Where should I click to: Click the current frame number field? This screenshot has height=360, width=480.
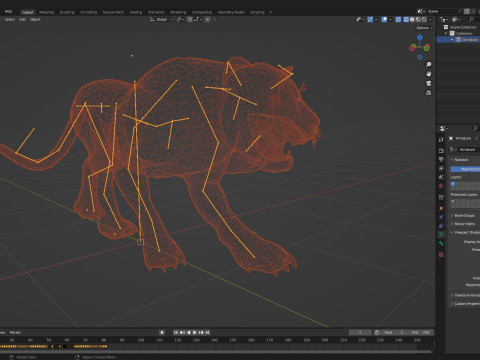[x=360, y=332]
